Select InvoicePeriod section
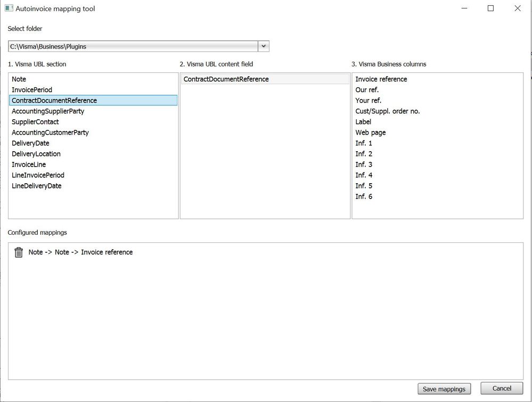The height and width of the screenshot is (402, 532). pos(93,89)
